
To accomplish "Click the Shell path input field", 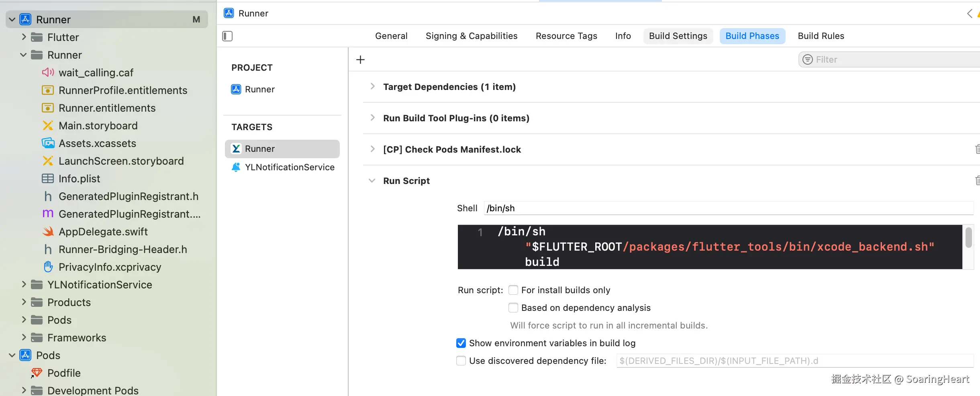I will pyautogui.click(x=729, y=208).
